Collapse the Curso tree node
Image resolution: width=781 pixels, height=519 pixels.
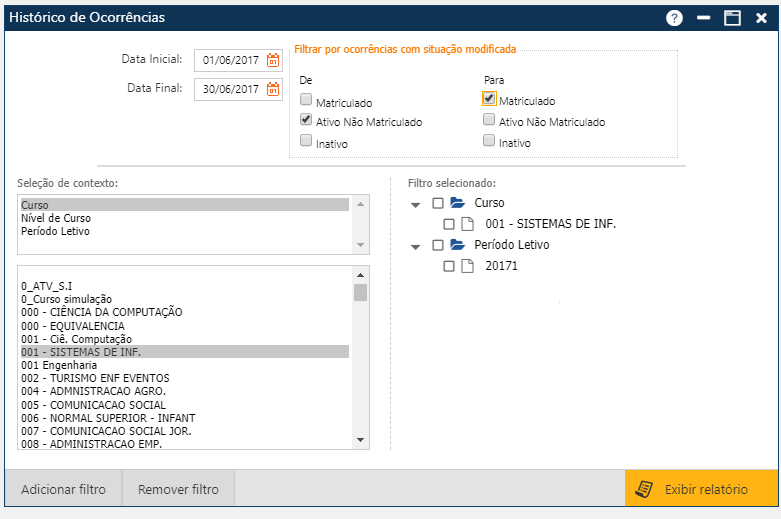pyautogui.click(x=416, y=204)
